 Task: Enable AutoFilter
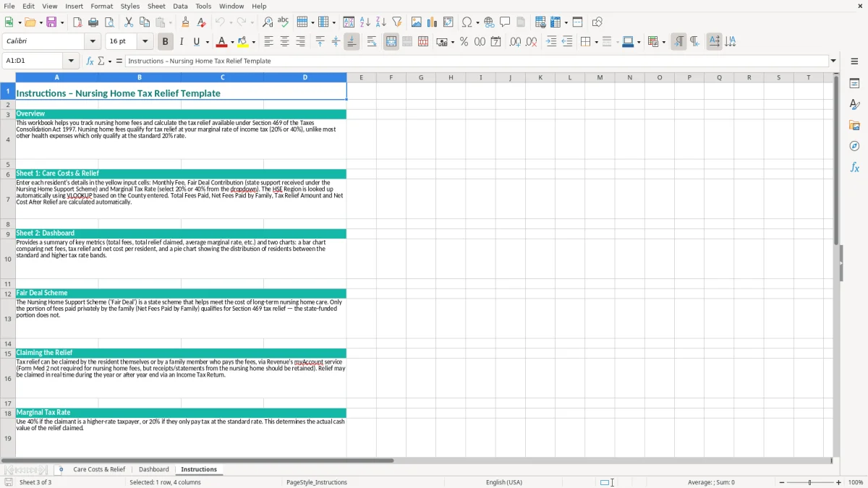(397, 22)
